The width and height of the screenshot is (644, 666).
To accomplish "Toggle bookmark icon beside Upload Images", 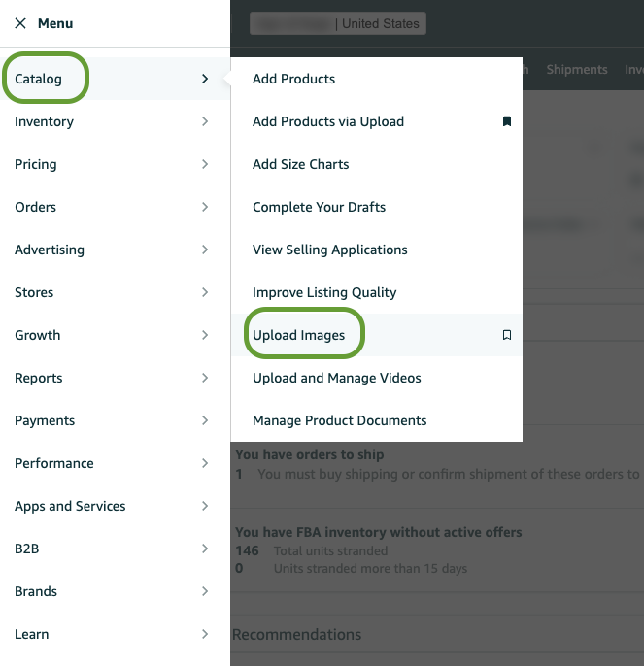I will (506, 335).
